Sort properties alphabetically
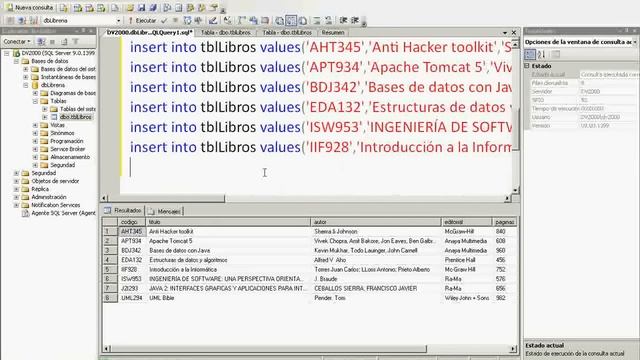This screenshot has height=360, width=640. tap(542, 54)
